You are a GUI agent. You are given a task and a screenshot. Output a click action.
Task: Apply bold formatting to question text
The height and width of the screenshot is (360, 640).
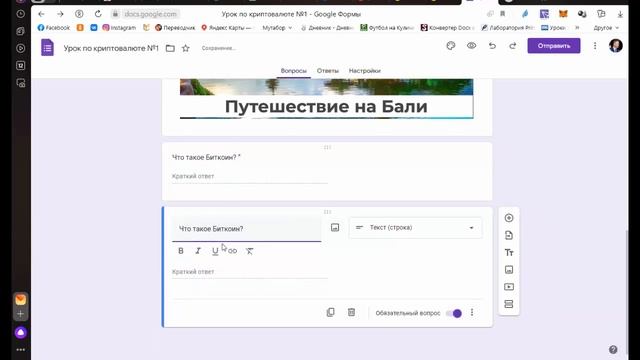click(x=181, y=251)
